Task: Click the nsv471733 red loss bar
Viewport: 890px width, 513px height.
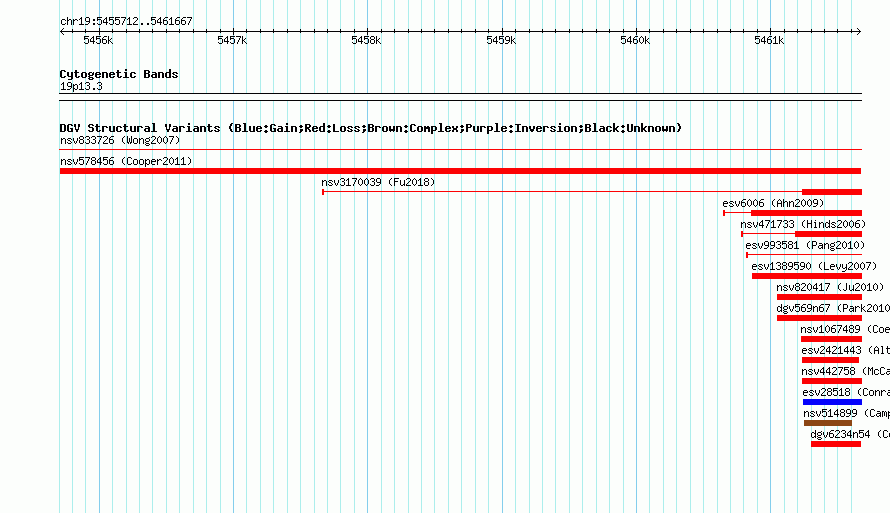Action: (x=828, y=234)
